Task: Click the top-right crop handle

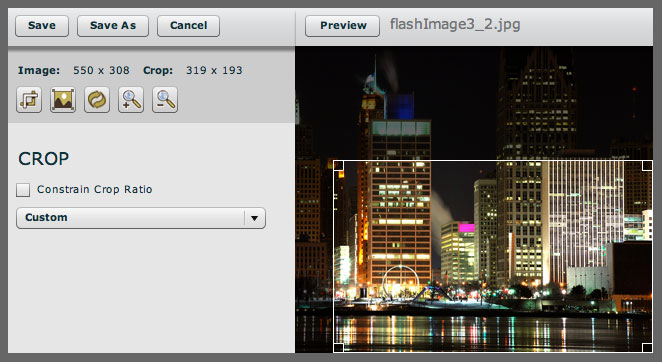Action: click(647, 166)
